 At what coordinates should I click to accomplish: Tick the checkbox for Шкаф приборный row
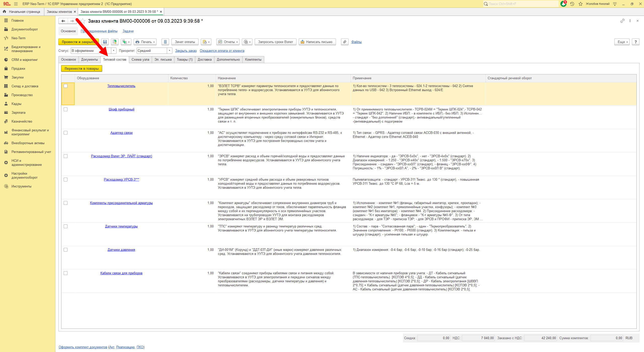click(66, 109)
